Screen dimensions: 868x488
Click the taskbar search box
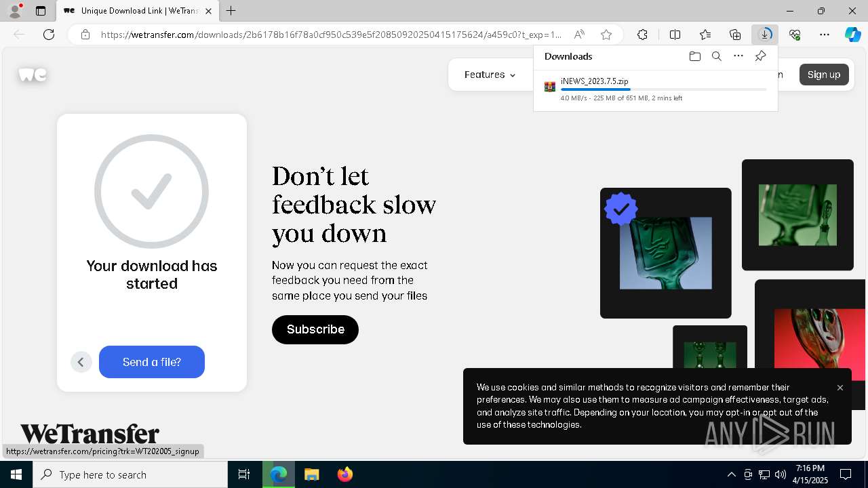pos(130,474)
